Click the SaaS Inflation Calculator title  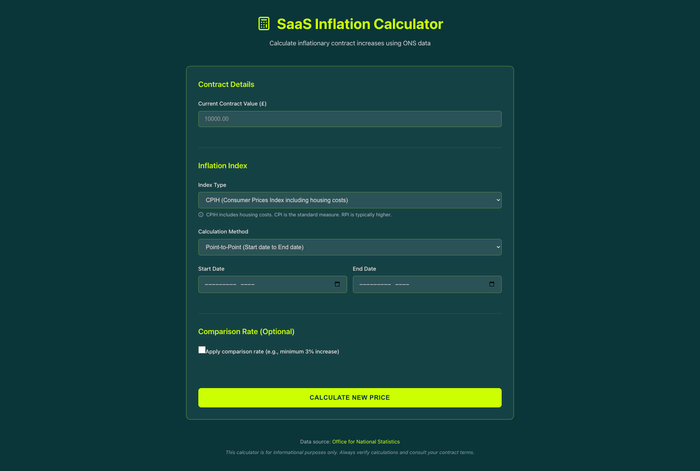pos(359,24)
